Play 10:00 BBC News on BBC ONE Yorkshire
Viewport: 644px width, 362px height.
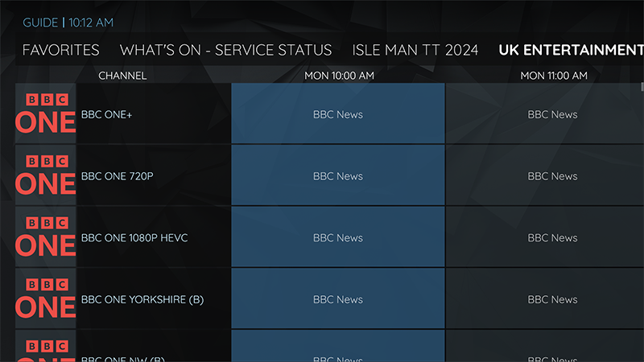click(338, 300)
